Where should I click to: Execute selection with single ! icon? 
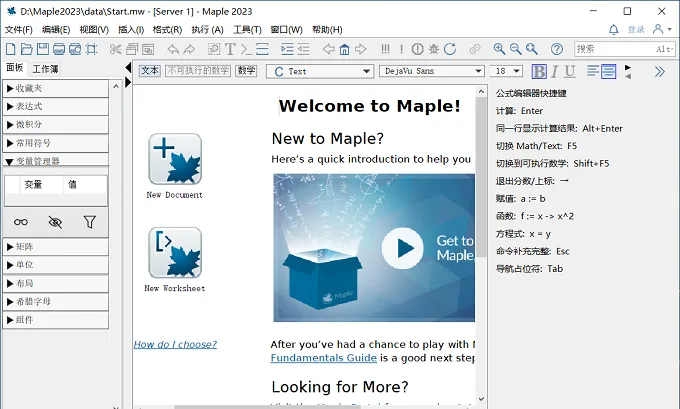tap(402, 49)
